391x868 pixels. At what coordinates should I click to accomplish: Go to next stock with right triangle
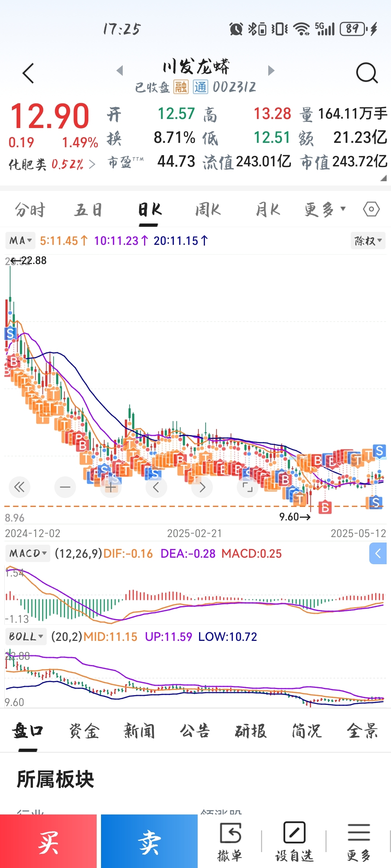coord(271,70)
